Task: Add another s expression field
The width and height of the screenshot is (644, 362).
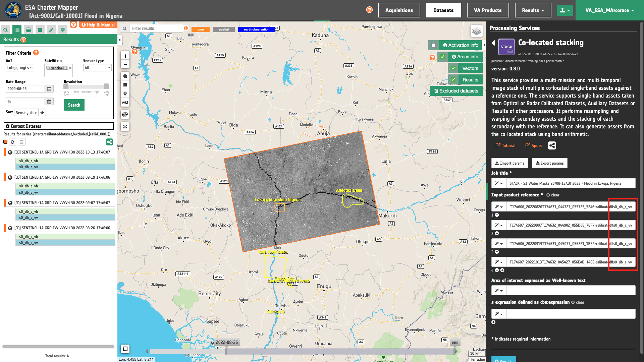Action: tap(493, 322)
